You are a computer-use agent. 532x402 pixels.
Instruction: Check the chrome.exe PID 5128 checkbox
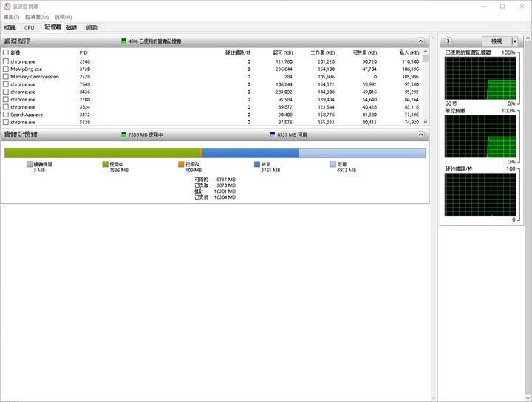[x=6, y=122]
